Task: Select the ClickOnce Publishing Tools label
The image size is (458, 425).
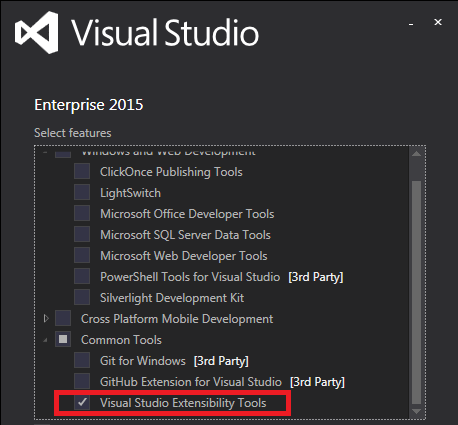Action: click(171, 172)
